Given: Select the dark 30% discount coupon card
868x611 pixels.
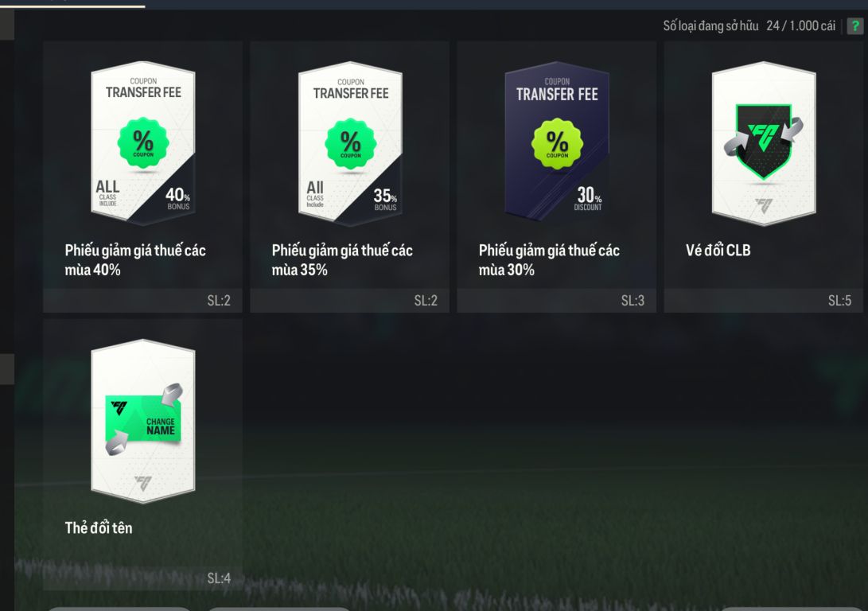Looking at the screenshot, I should pos(557,142).
